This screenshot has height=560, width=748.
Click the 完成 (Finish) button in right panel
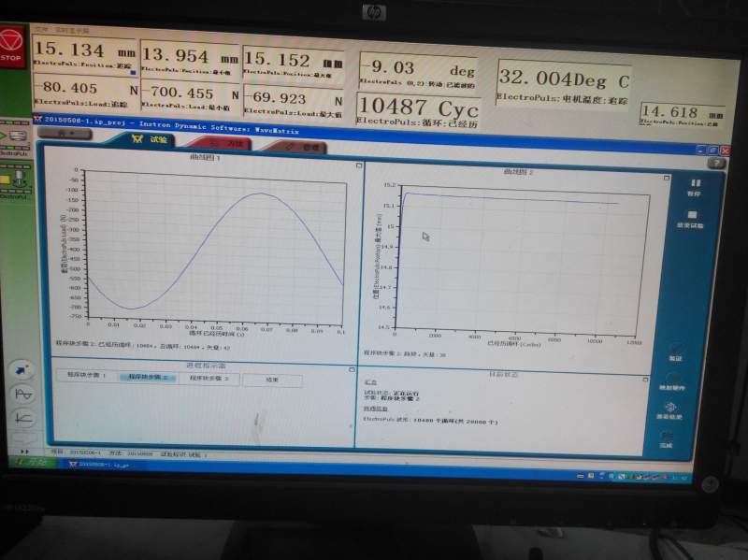(x=666, y=439)
